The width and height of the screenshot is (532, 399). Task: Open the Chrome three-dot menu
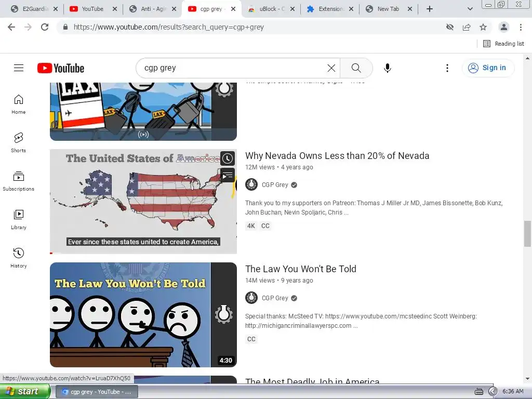coord(521,27)
